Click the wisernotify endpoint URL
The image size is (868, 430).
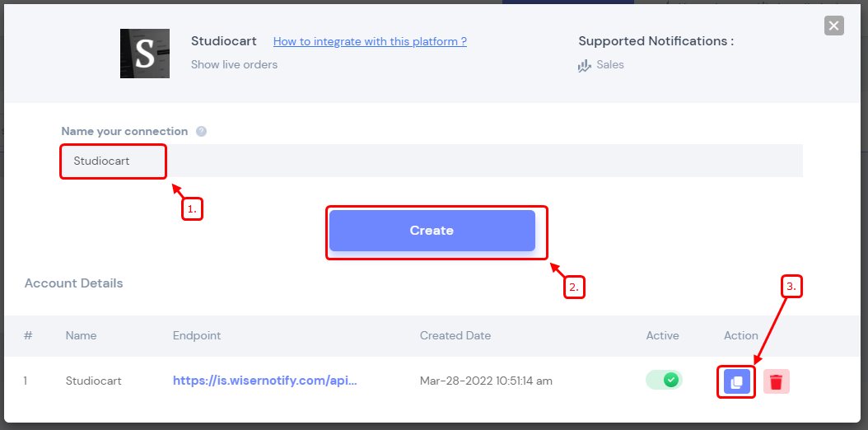coord(265,381)
